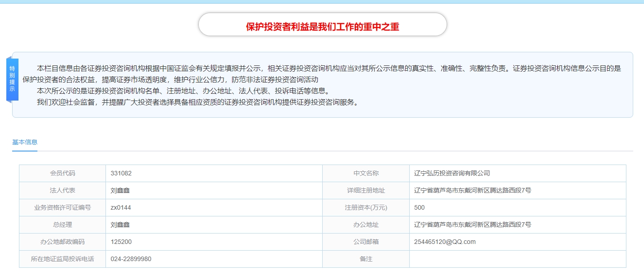Click 刘鑫鑫 in the 总经理 row
644x280 pixels.
pos(120,225)
